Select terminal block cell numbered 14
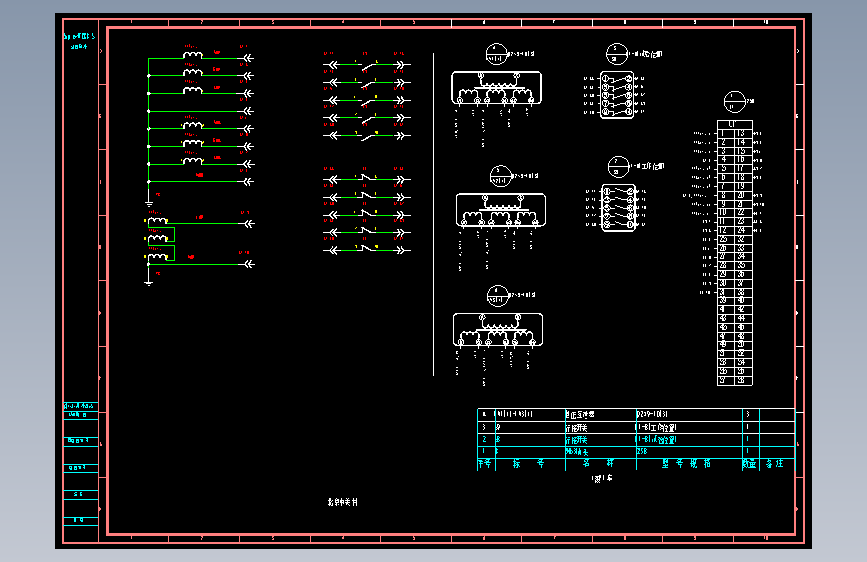867x562 pixels. click(x=743, y=142)
